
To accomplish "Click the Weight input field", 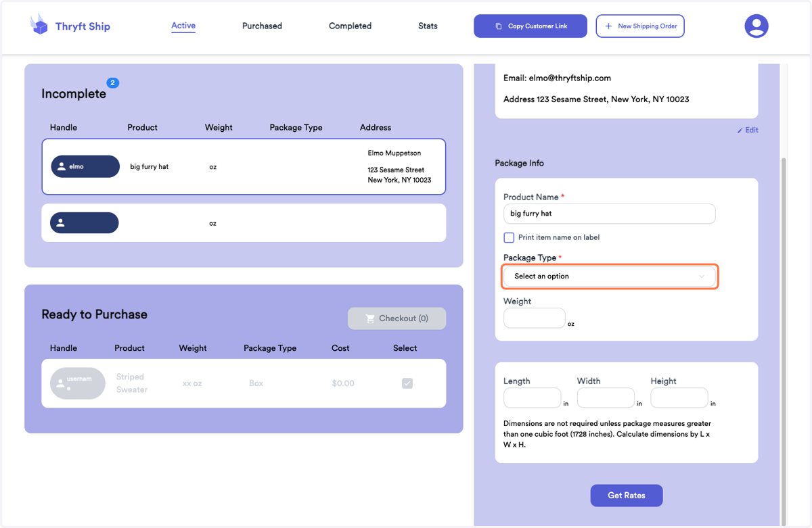I will point(535,318).
